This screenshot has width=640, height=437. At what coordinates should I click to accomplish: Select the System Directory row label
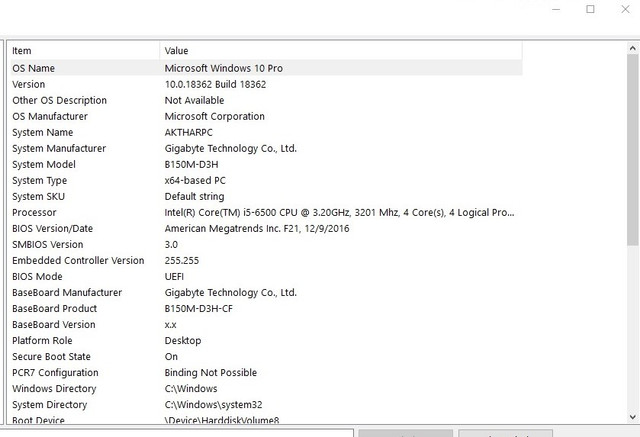click(50, 405)
